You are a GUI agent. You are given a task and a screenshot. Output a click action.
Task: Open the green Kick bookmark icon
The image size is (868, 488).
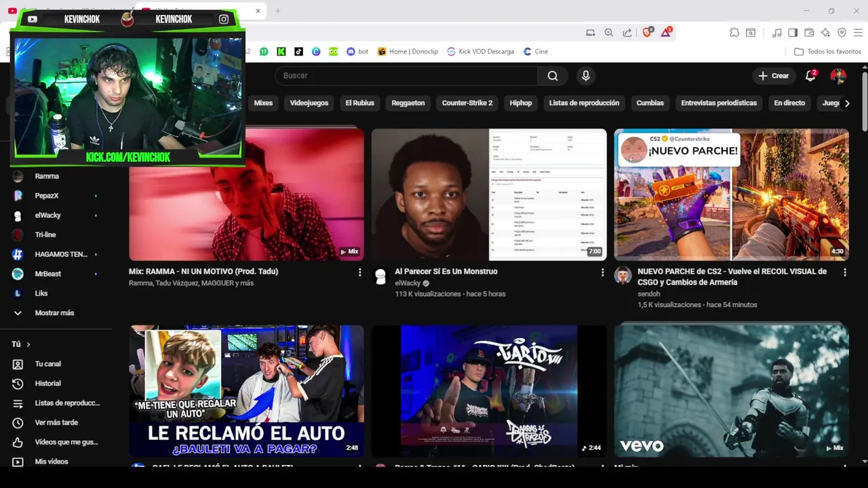(281, 52)
